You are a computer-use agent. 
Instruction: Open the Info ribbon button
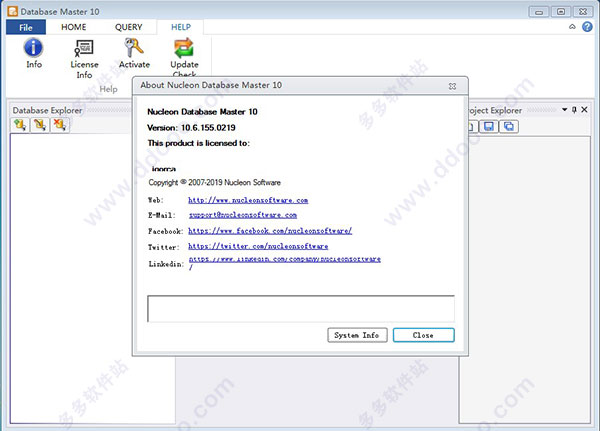point(34,54)
